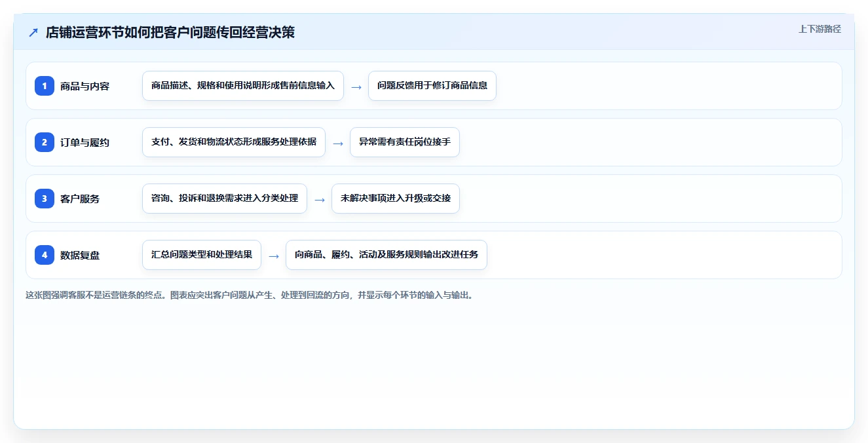Click the 咨询、投诉和退换需求进入分类处理 box
Image resolution: width=868 pixels, height=443 pixels.
[x=225, y=199]
